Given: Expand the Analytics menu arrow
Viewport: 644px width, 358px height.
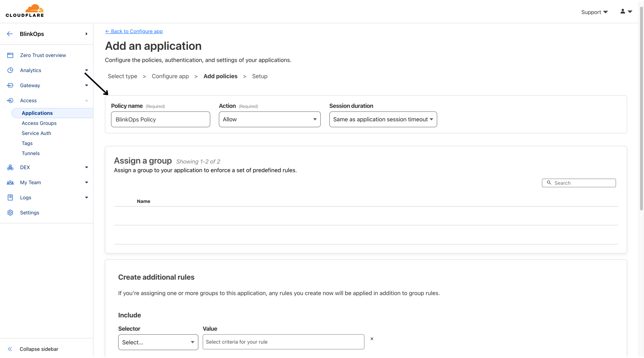Looking at the screenshot, I should click(x=86, y=70).
